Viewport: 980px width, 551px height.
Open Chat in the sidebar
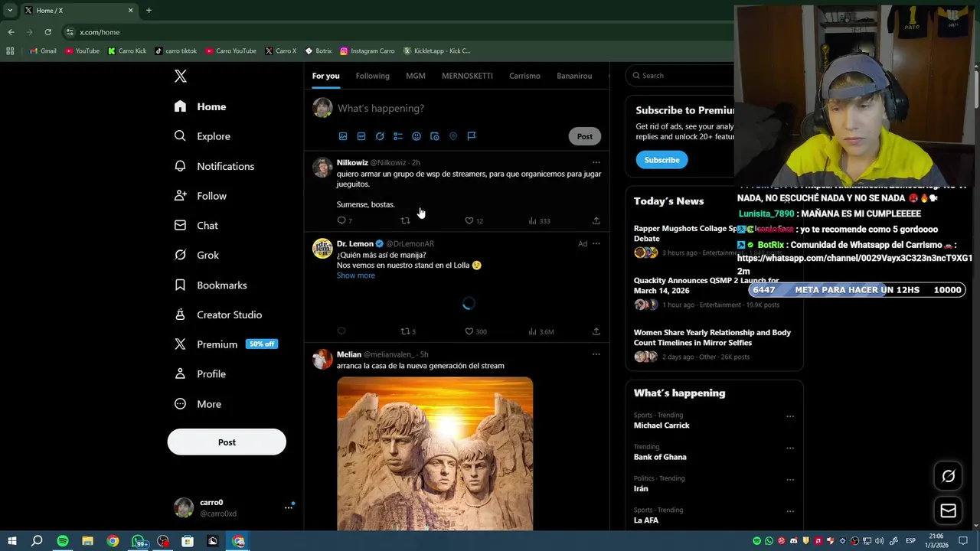pos(197,226)
